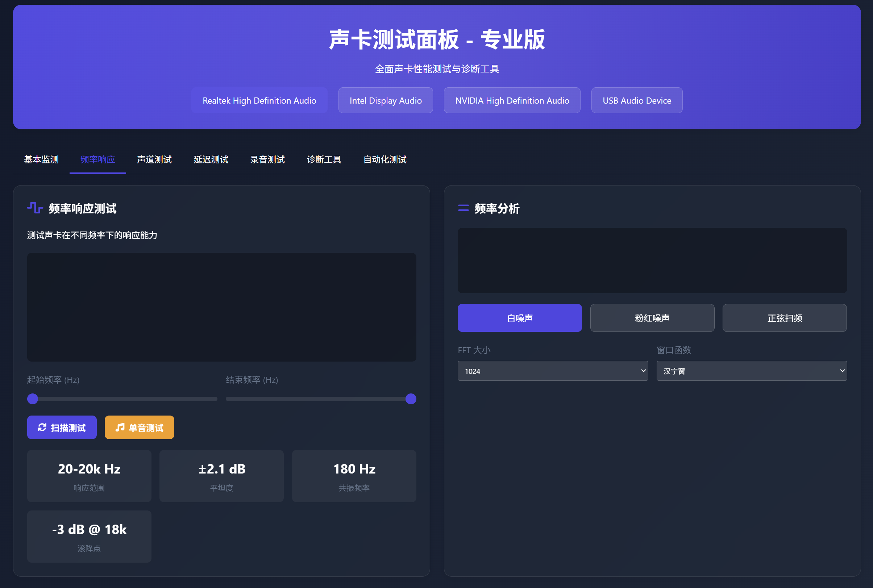This screenshot has height=588, width=873.
Task: Click the 结束频率 slider handle
Action: click(x=411, y=399)
